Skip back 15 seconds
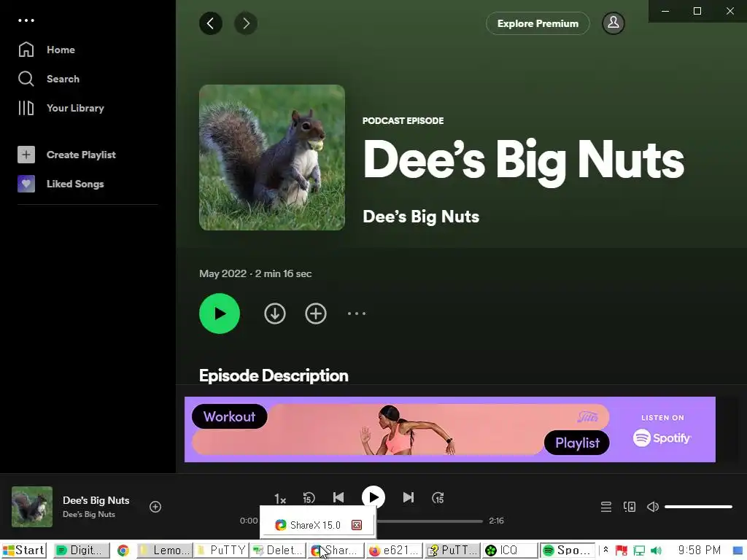747x560 pixels. (x=309, y=498)
